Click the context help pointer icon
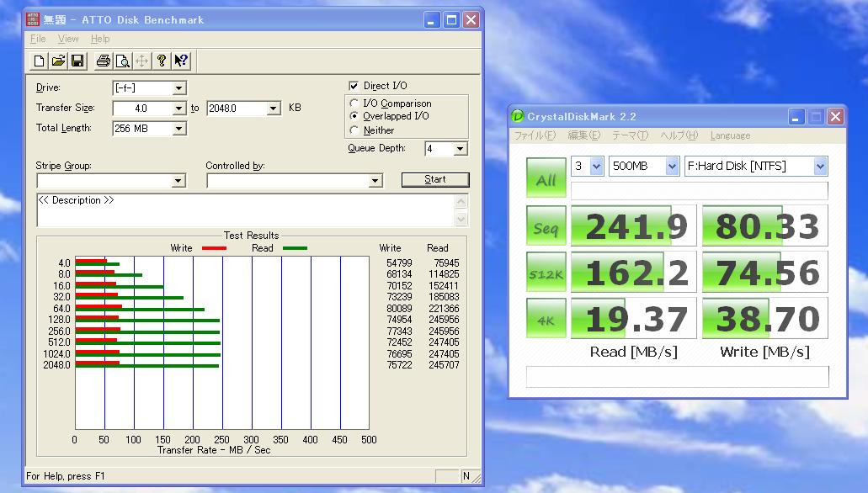868x493 pixels. (x=181, y=61)
